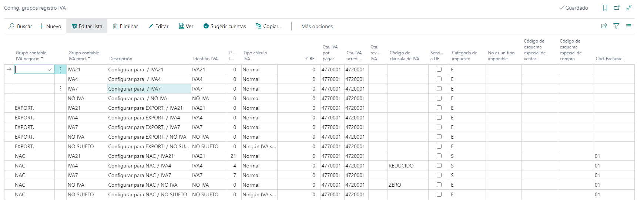Open page in new window icon
The image size is (644, 200).
(x=617, y=8)
